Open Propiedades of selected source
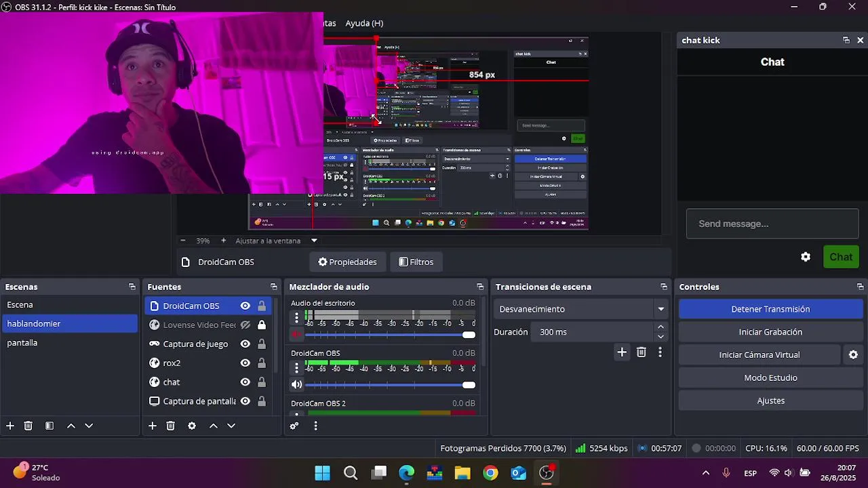Screen dimensions: 868x488 point(347,262)
